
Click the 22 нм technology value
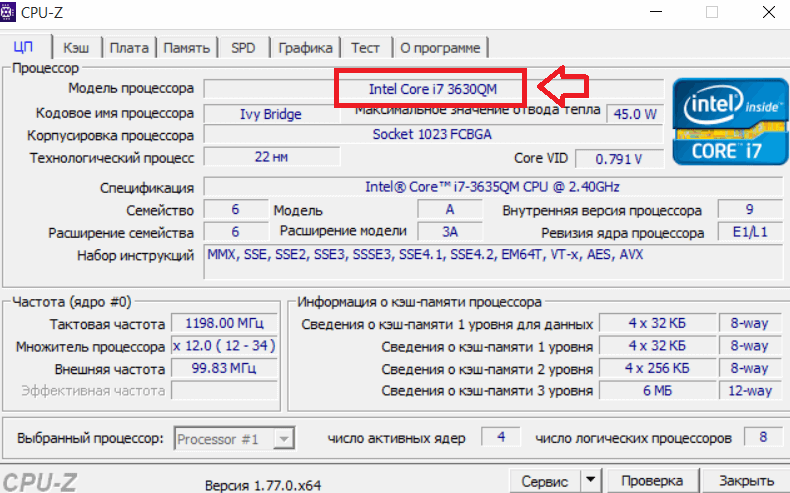click(x=272, y=157)
